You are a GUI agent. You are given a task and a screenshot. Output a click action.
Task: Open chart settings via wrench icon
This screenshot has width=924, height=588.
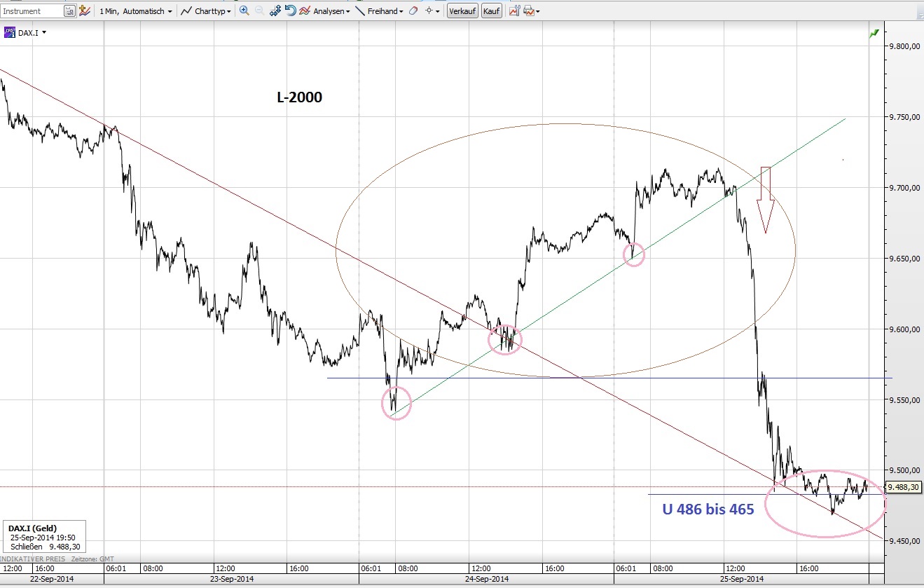pos(515,11)
